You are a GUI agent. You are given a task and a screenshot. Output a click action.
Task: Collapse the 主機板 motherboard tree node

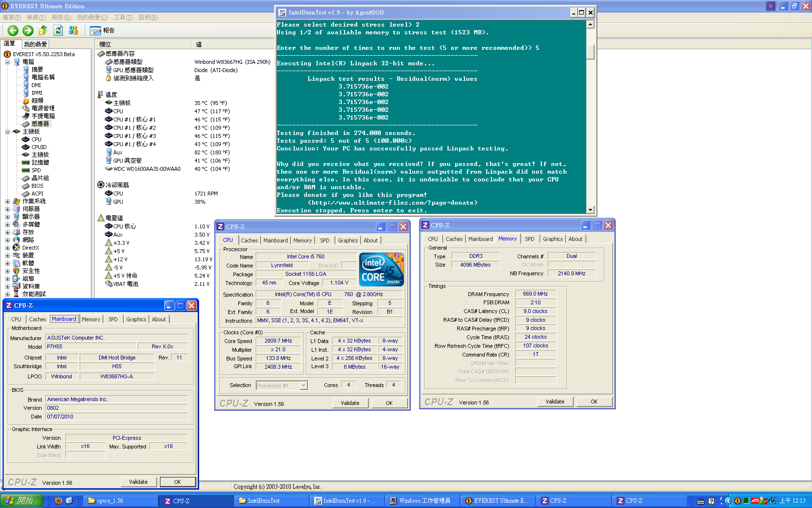pos(7,132)
